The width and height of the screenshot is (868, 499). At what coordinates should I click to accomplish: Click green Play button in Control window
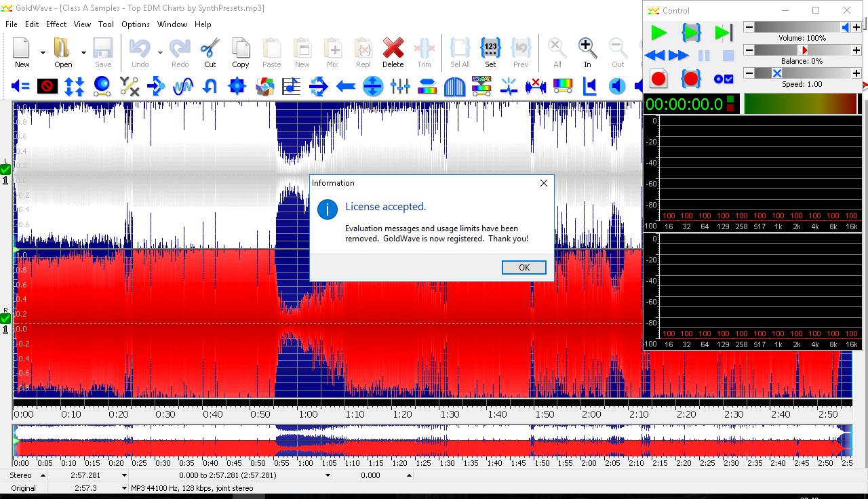click(658, 33)
